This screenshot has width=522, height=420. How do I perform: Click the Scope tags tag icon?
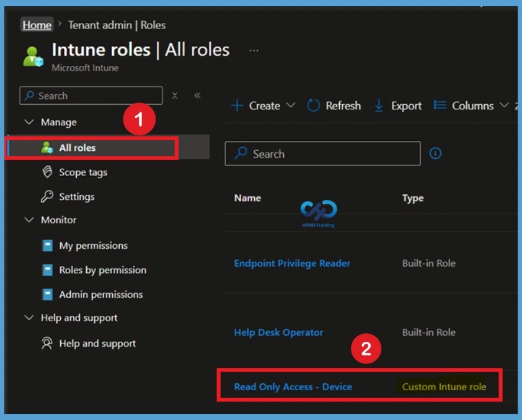[47, 172]
